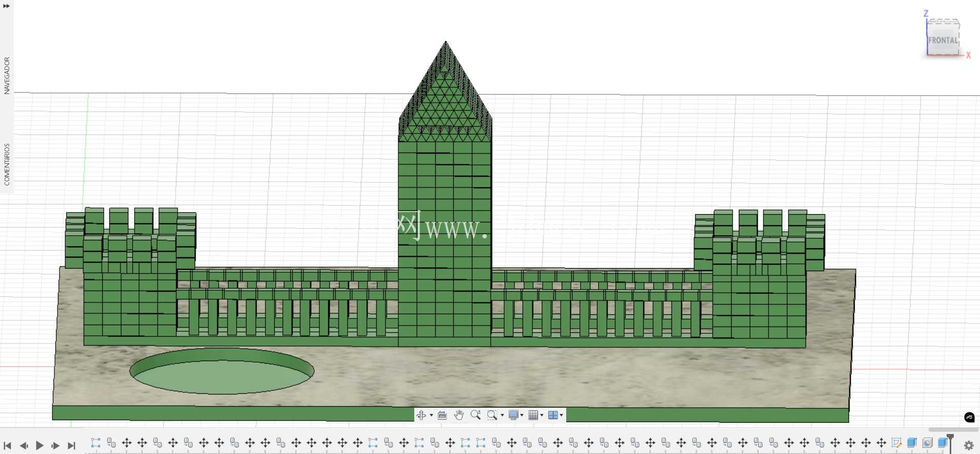Jump to the start of the timeline
Screen dimensions: 980x454
click(7, 445)
